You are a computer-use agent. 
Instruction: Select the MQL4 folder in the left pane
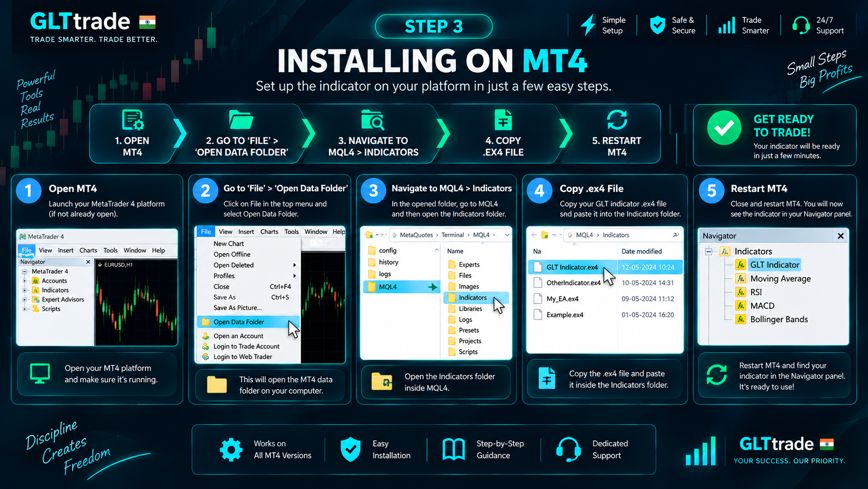(x=401, y=286)
